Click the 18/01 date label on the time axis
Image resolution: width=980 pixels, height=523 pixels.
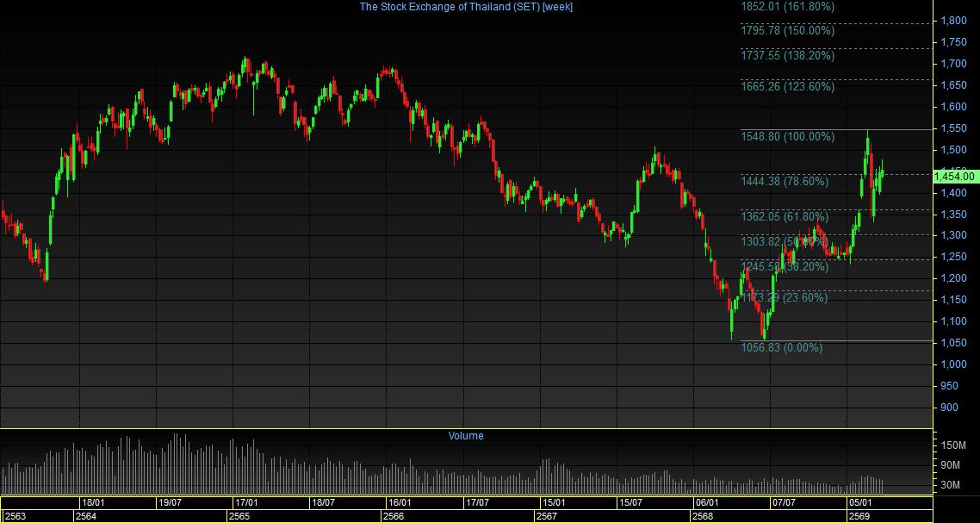point(93,502)
